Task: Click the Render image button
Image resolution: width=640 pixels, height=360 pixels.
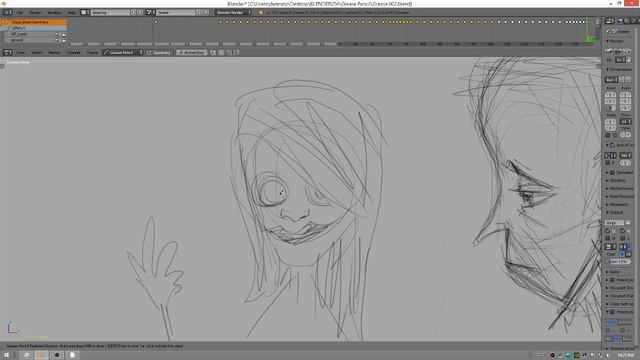Action: coord(609,51)
